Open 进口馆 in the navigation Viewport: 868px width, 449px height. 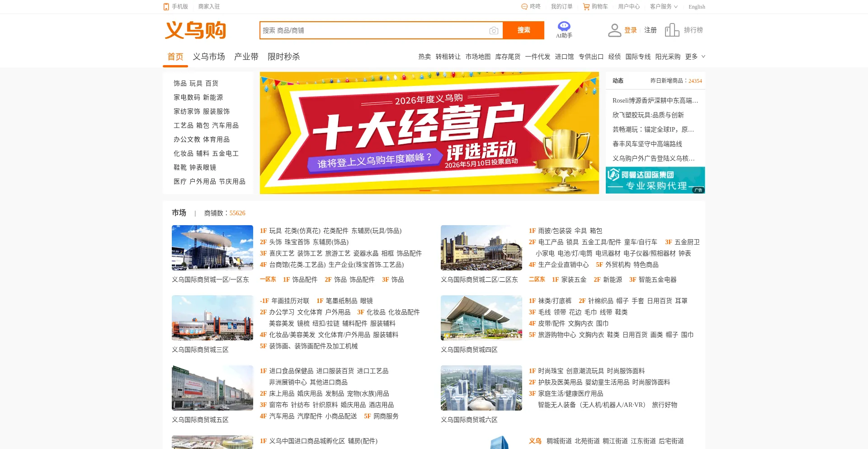coord(564,57)
